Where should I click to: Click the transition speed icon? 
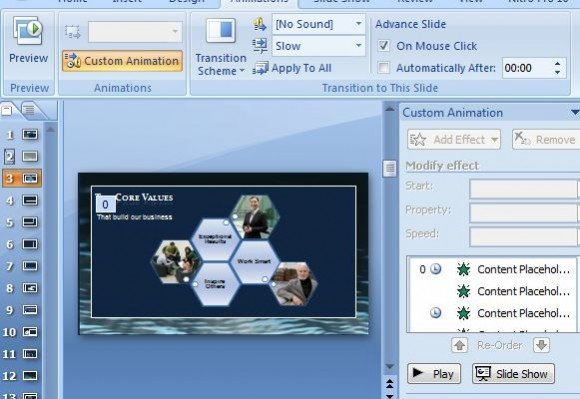(x=260, y=46)
